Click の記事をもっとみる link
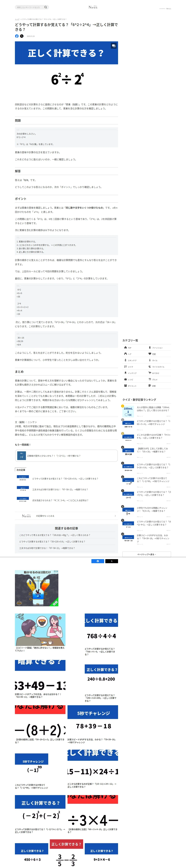 click(x=66, y=516)
